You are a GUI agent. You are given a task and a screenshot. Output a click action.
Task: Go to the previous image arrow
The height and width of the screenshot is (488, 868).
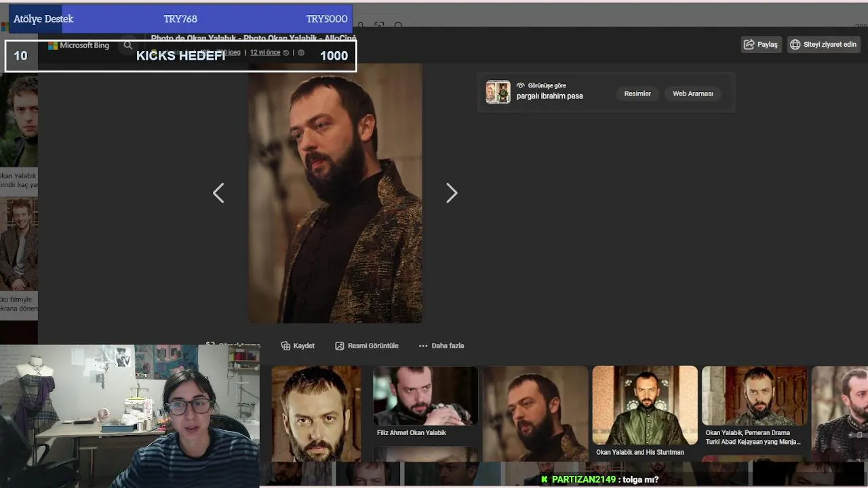[x=218, y=193]
